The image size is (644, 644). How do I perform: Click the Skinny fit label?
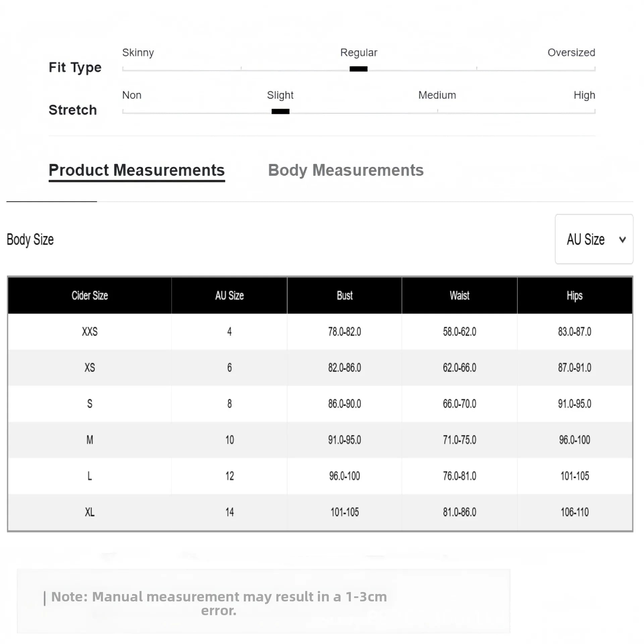(x=138, y=53)
